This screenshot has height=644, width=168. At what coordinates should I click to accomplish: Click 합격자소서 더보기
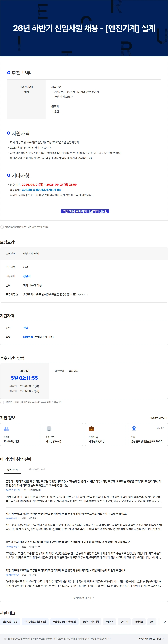(x=84, y=598)
